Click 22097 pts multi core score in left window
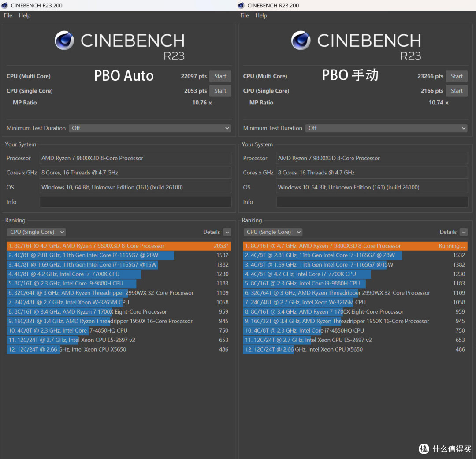The width and height of the screenshot is (476, 459). [x=193, y=76]
